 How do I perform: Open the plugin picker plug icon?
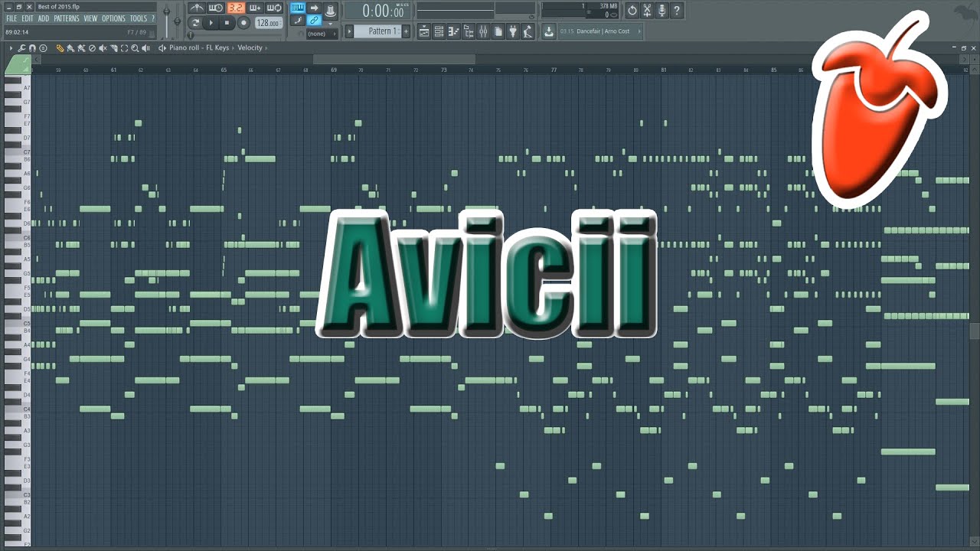coord(513,31)
